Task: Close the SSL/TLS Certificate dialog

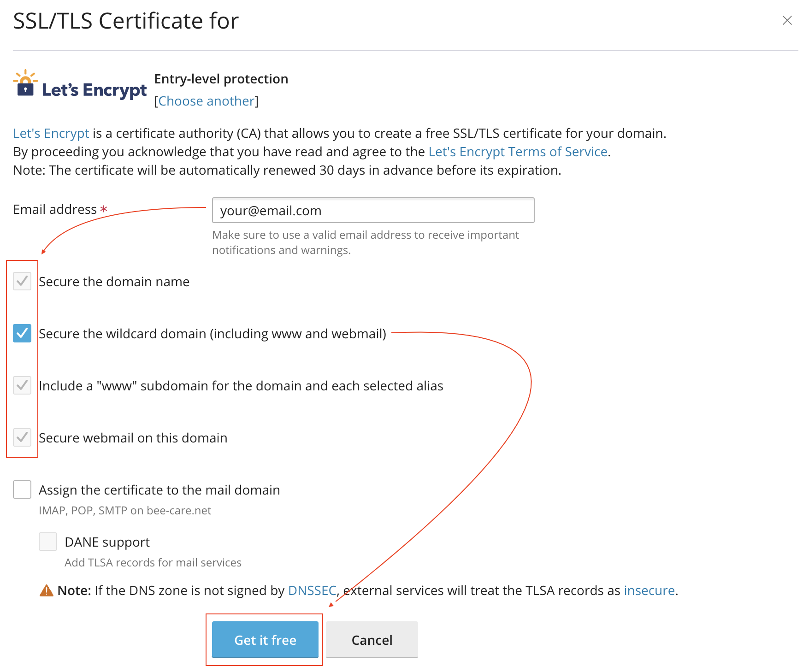Action: (787, 20)
